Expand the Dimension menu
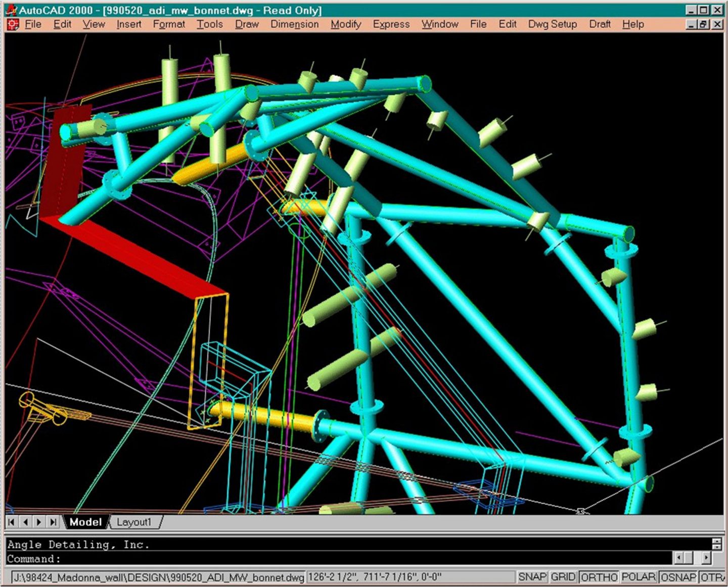The image size is (728, 587). point(294,24)
